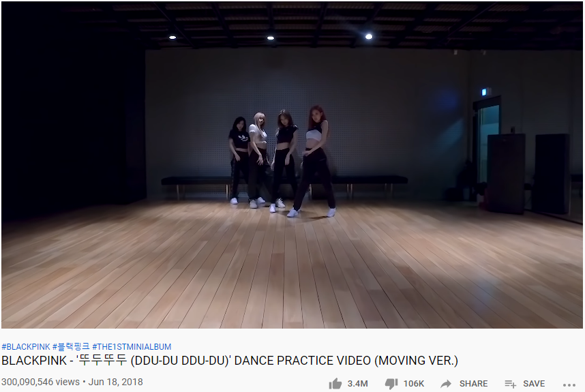Open the #THE1STMINIALBUM hashtag link

(x=132, y=347)
